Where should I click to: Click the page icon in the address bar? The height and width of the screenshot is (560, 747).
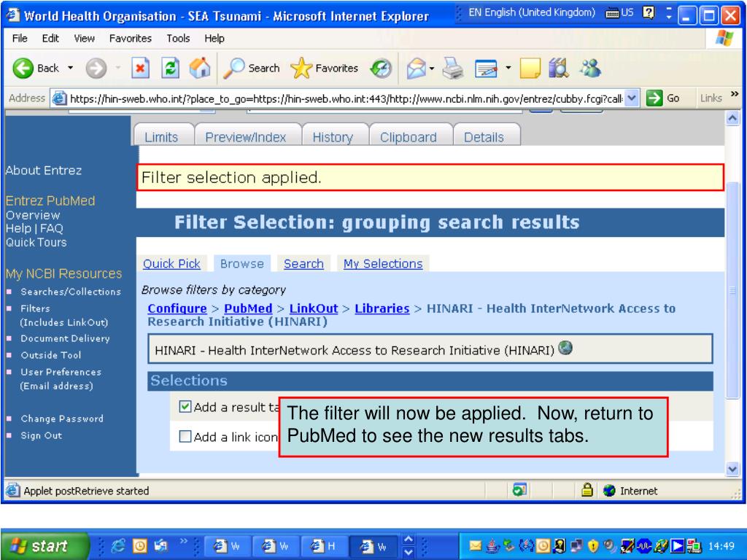coord(59,98)
